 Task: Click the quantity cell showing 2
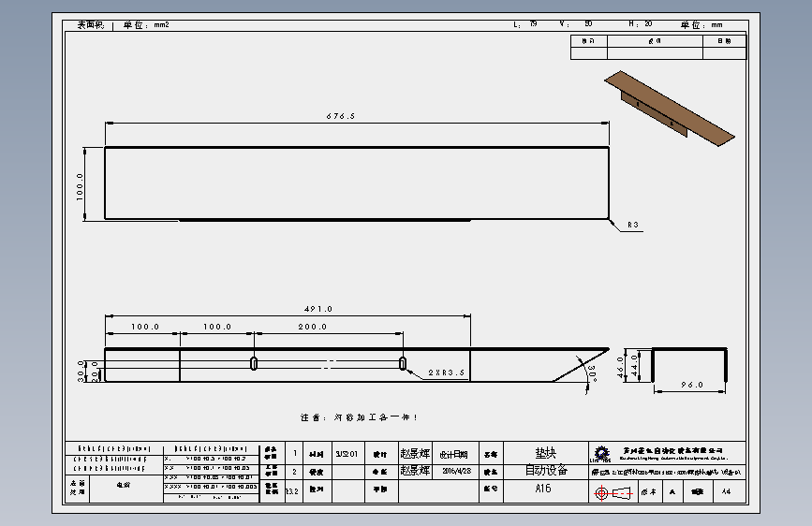tap(294, 472)
